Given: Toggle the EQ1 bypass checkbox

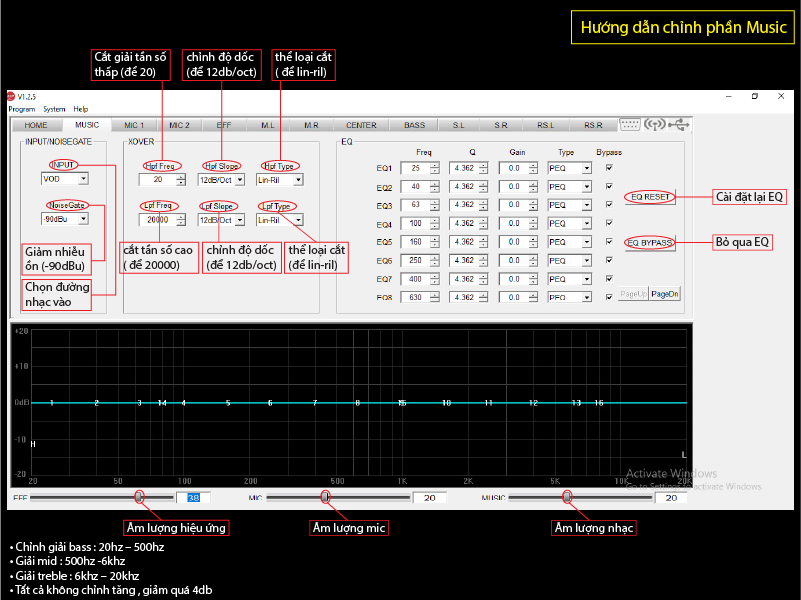Looking at the screenshot, I should click(609, 167).
